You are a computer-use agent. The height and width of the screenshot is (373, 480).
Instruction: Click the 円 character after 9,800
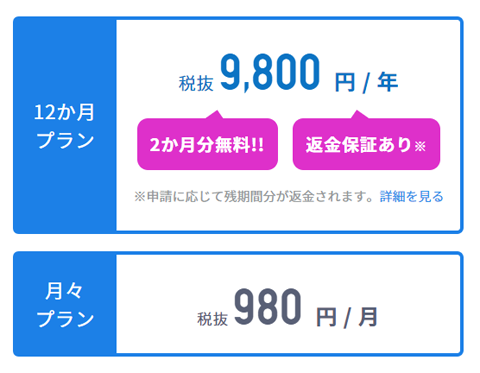(345, 82)
